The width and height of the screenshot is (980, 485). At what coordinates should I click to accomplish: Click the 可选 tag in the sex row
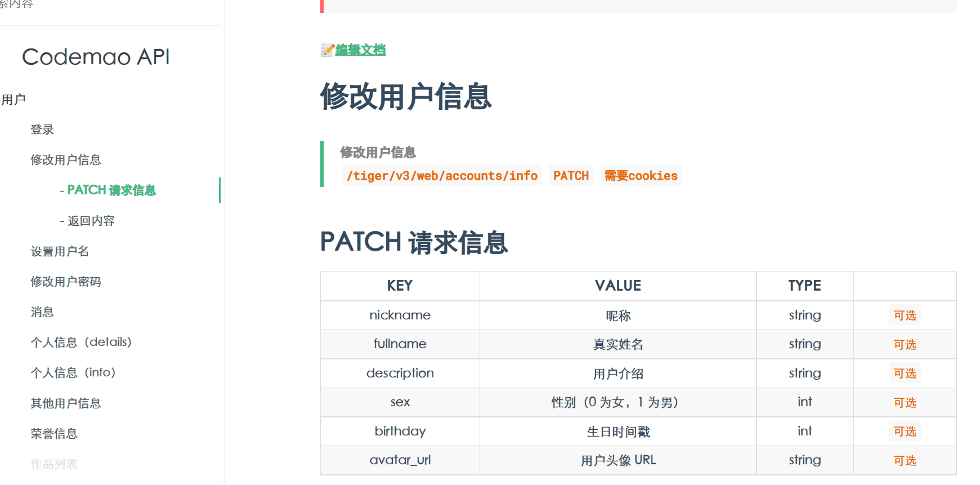click(905, 403)
